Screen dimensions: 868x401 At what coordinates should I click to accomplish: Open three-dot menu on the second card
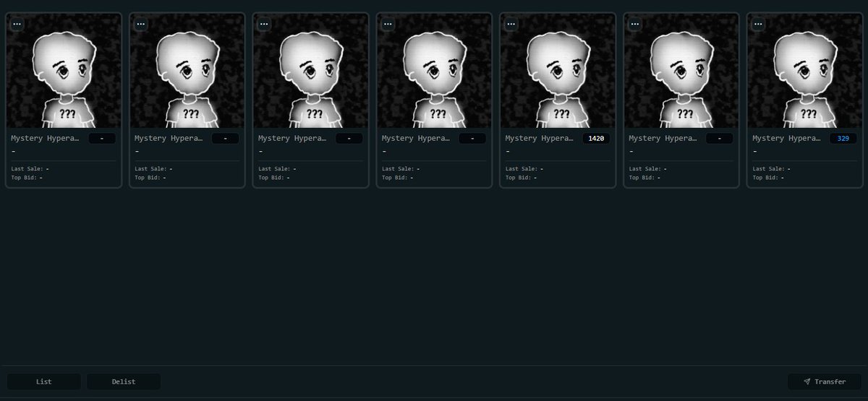coord(140,24)
